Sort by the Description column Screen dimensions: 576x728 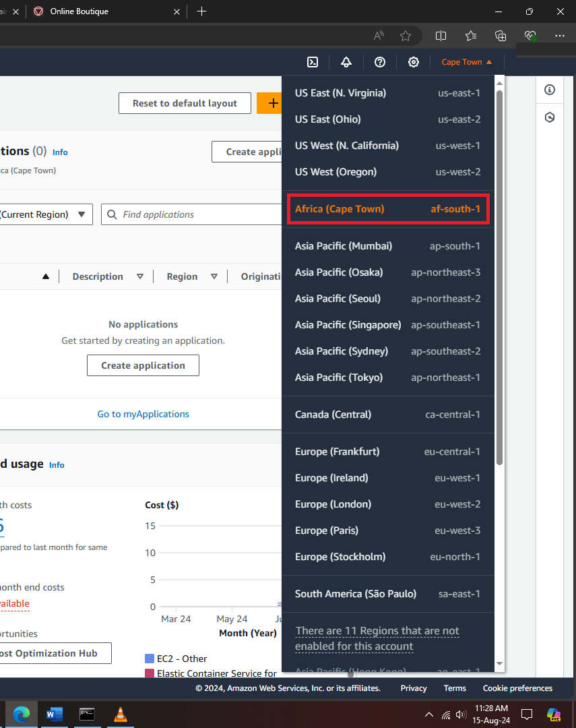108,277
